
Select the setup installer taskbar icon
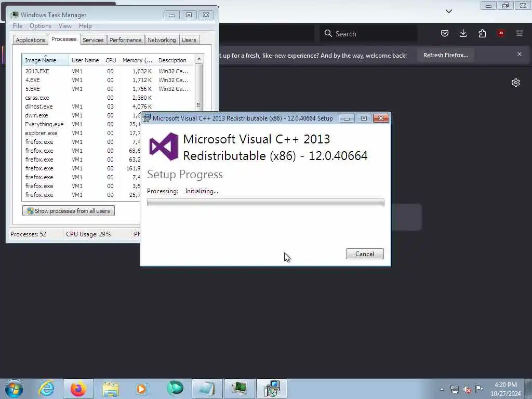pyautogui.click(x=272, y=389)
